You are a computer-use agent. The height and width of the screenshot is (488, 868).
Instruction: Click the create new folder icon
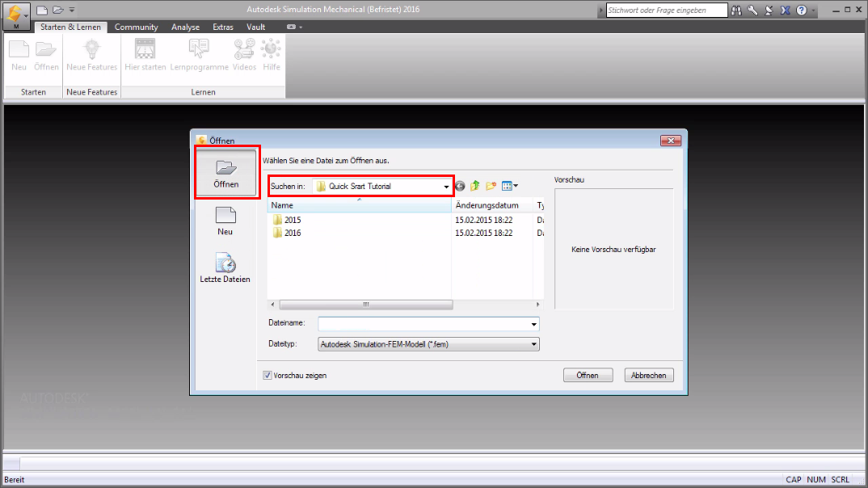(491, 186)
